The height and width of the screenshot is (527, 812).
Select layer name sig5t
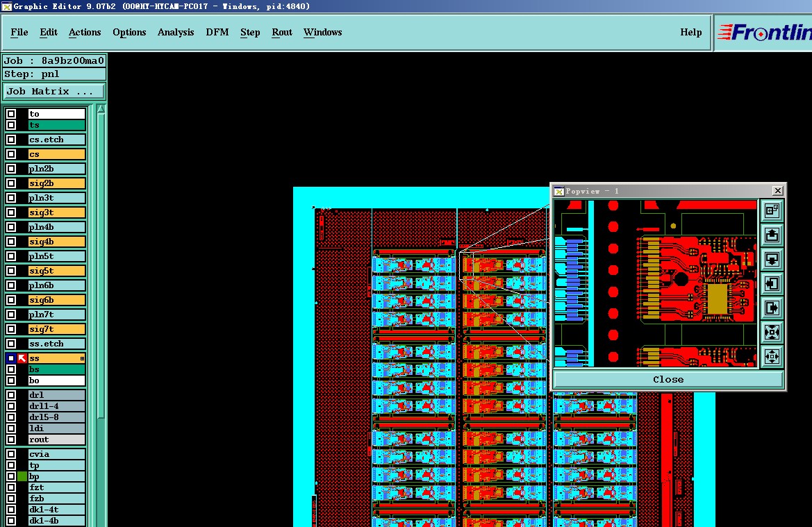coord(56,271)
